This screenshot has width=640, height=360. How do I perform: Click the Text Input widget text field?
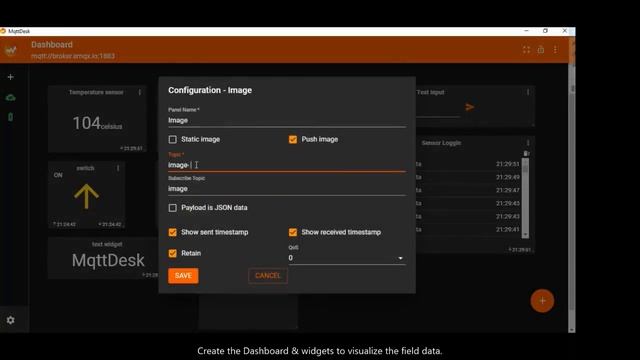(x=438, y=111)
